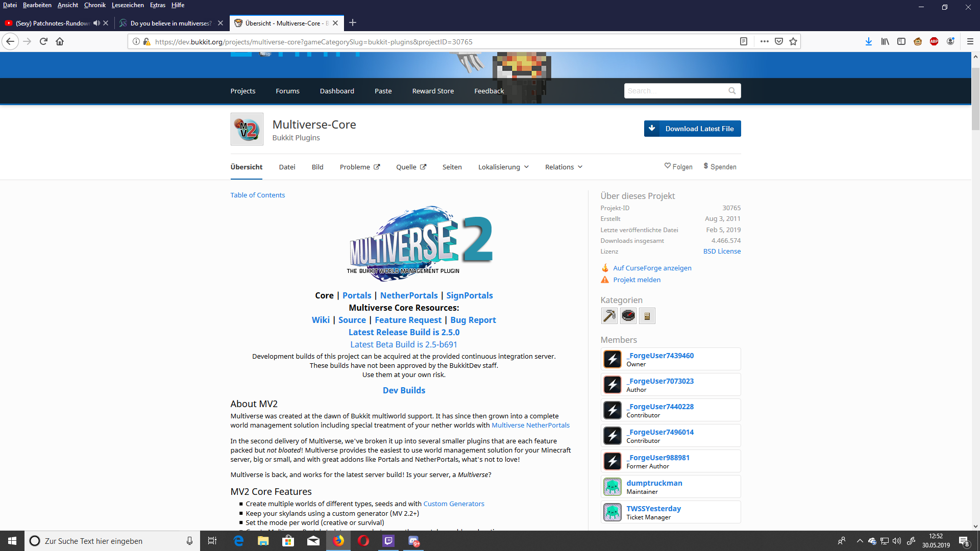
Task: Click the Spenden donate link
Action: click(720, 167)
